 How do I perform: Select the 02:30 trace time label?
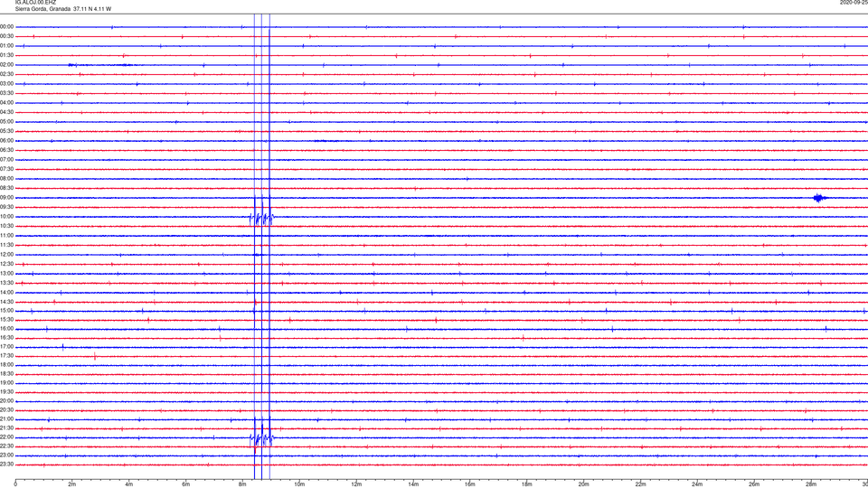(7, 74)
